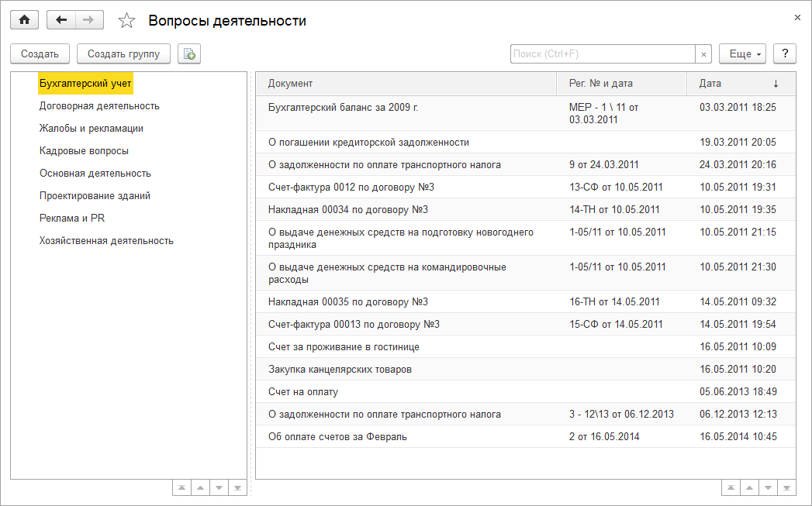Select Основная деятельность category
812x506 pixels.
(95, 174)
